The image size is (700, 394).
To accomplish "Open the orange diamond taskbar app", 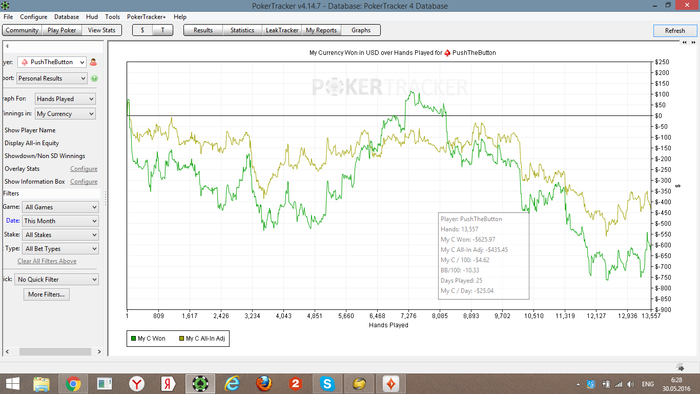I will click(391, 384).
